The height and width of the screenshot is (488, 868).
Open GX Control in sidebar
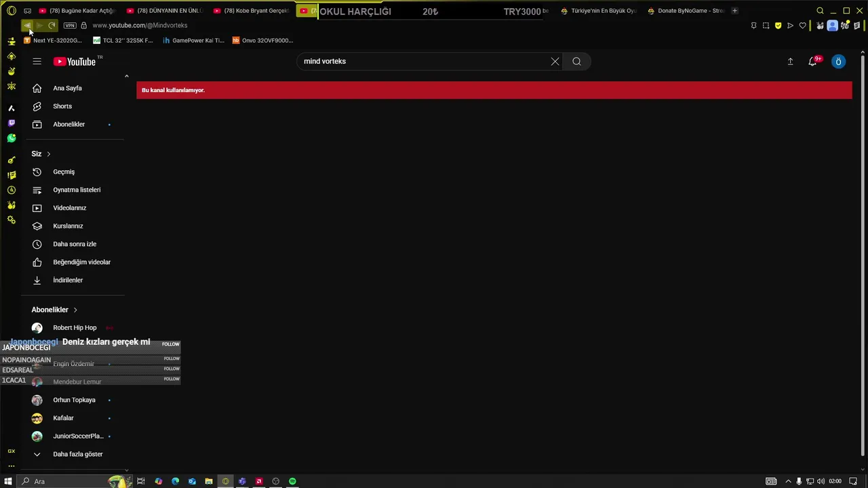tap(12, 451)
